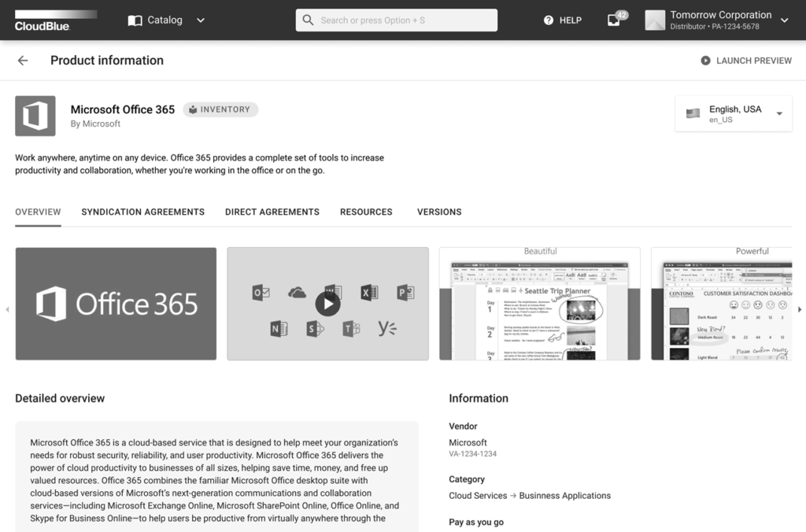Image resolution: width=806 pixels, height=532 pixels.
Task: Expand the Catalog module dropdown
Action: coord(201,20)
